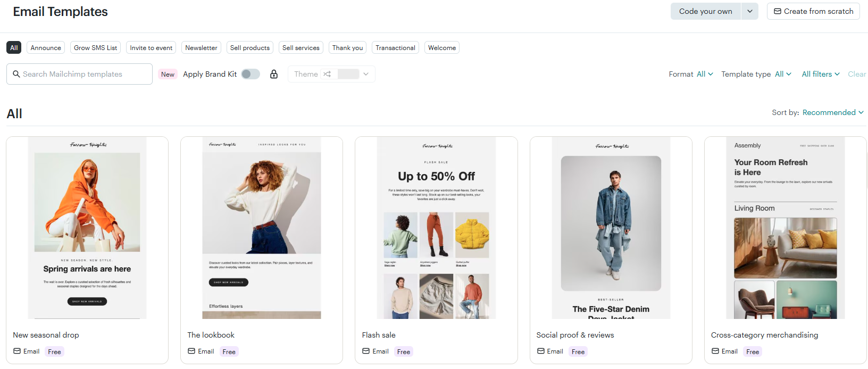Click the Code your own button
868x369 pixels.
tap(706, 11)
